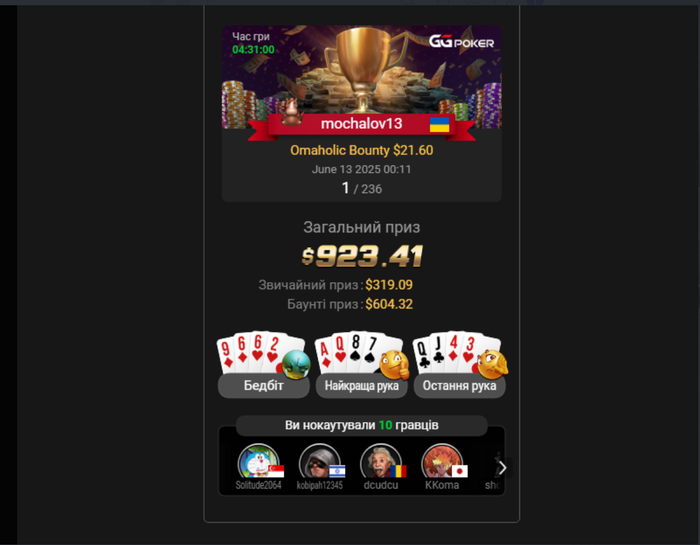Click the Omaholic Bounty $21.60 tournament title
This screenshot has height=545, width=700.
click(x=362, y=150)
